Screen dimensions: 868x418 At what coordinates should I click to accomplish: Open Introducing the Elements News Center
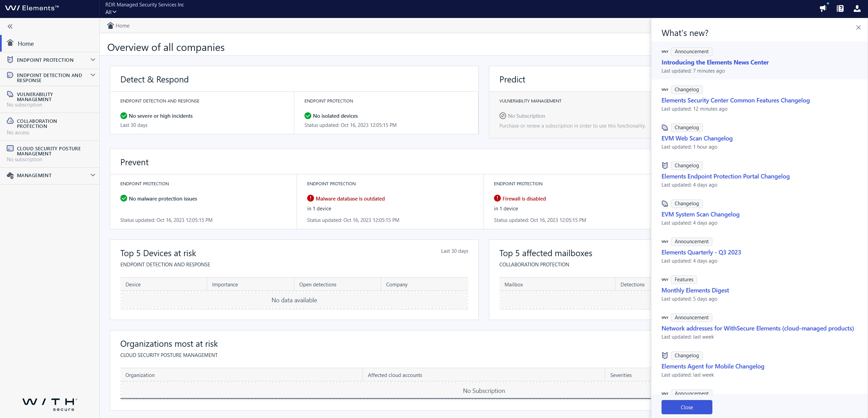pos(715,62)
